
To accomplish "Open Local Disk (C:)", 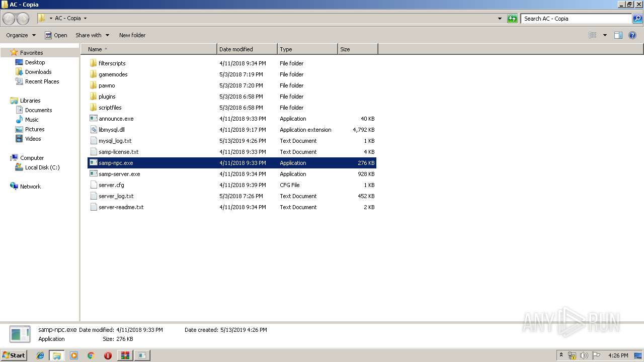I will click(x=42, y=167).
